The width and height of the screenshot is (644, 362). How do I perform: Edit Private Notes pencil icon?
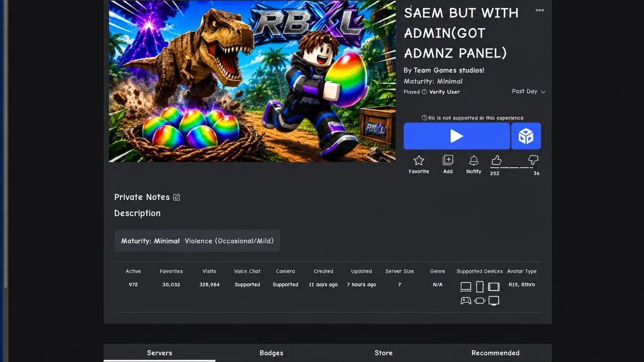177,197
